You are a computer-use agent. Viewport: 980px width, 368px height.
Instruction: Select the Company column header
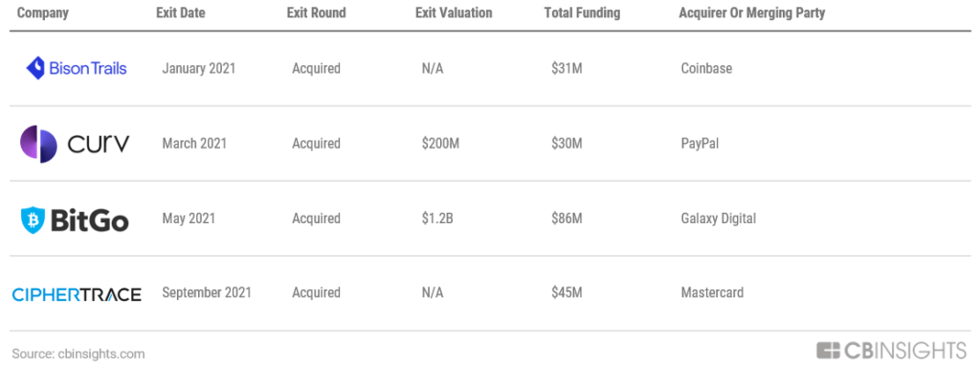point(43,13)
